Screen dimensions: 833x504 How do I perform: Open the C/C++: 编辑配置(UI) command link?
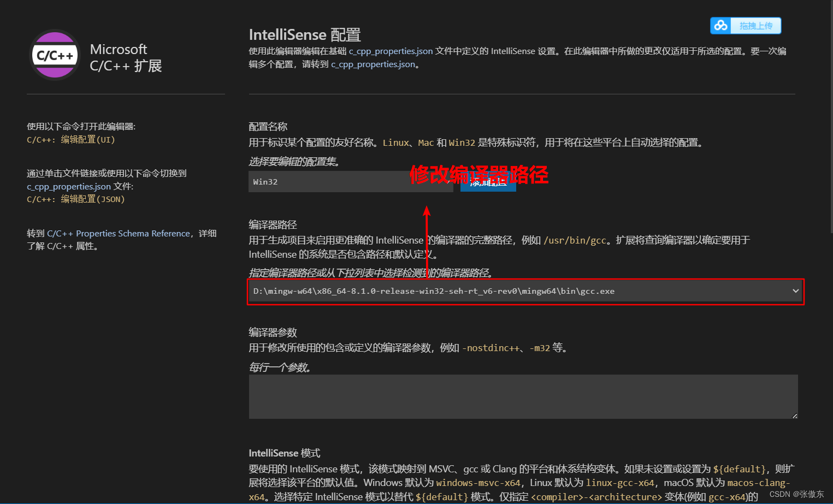click(x=72, y=139)
